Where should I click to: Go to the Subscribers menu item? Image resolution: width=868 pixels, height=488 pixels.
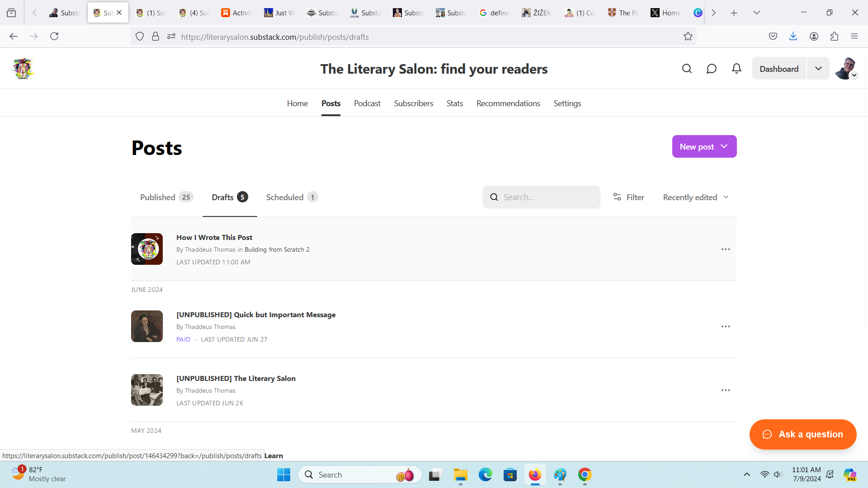point(413,103)
